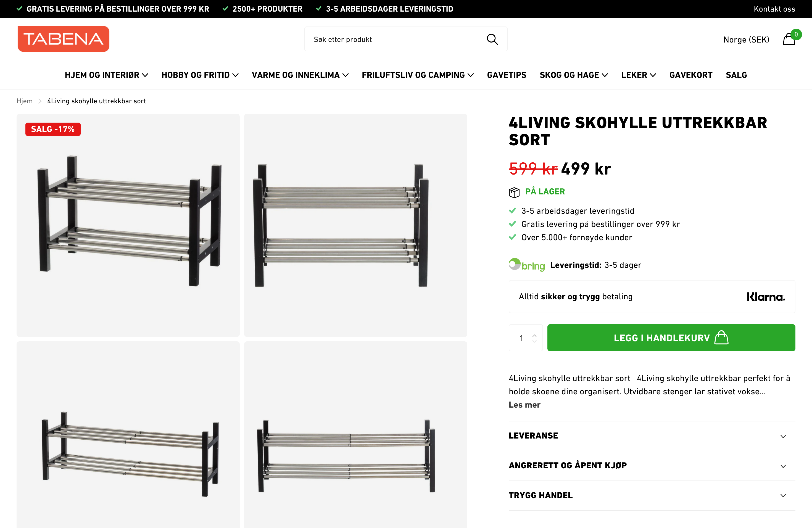Click the Tabena logo
The height and width of the screenshot is (528, 812).
[63, 39]
